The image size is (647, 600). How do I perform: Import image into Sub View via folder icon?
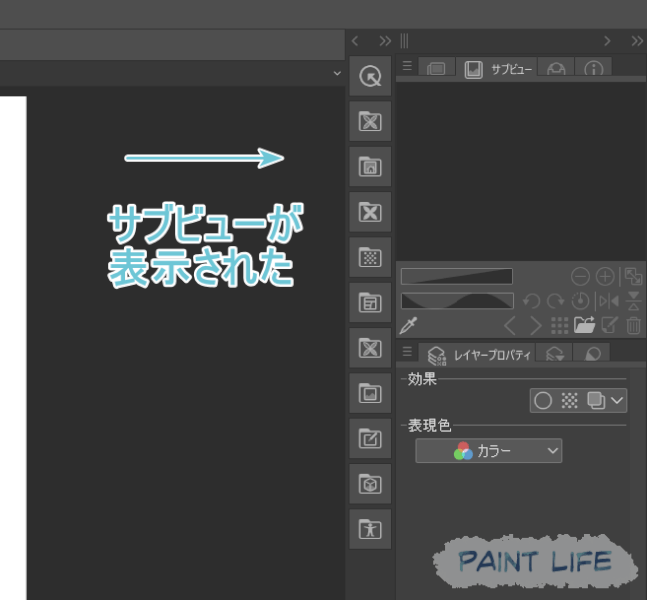click(584, 325)
